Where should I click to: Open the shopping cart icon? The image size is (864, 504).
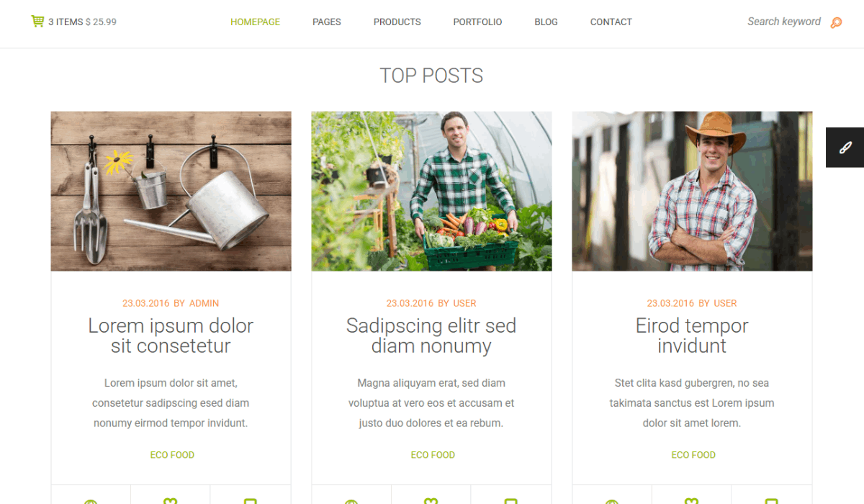pos(37,22)
